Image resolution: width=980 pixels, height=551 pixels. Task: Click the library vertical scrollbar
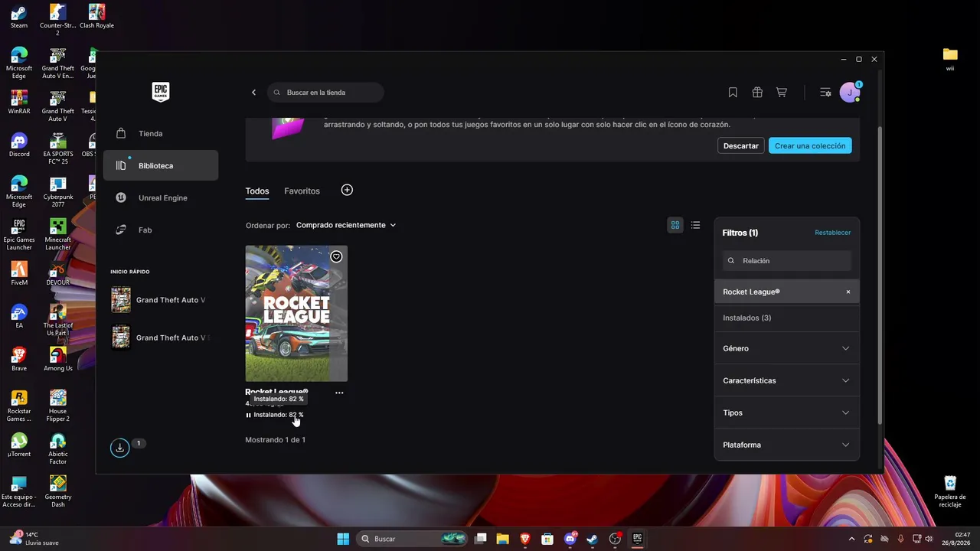(x=880, y=275)
